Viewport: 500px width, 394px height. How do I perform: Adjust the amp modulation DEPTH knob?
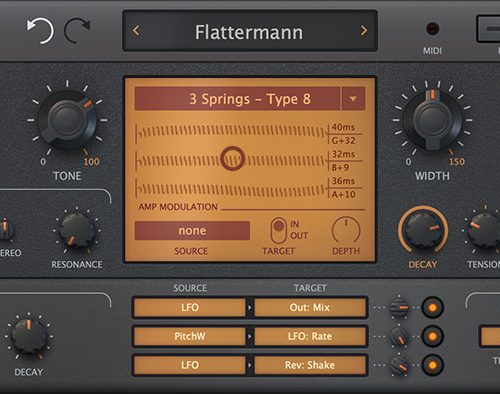click(346, 231)
